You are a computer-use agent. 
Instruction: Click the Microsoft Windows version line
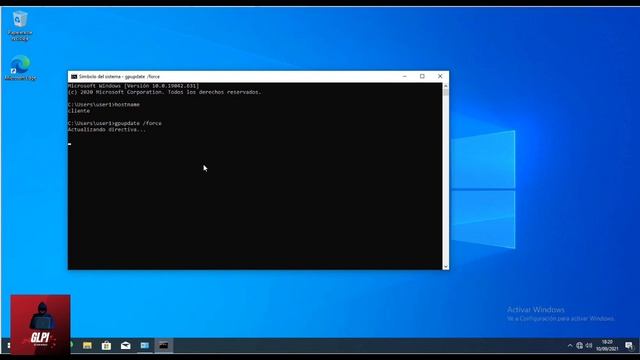click(x=133, y=86)
